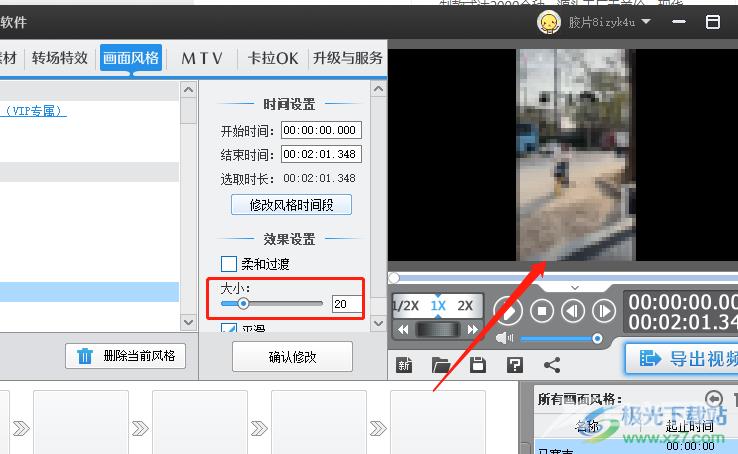Screen dimensions: 738x454
Task: Click the 选取时长 value 00:02:01.348
Action: (x=319, y=178)
